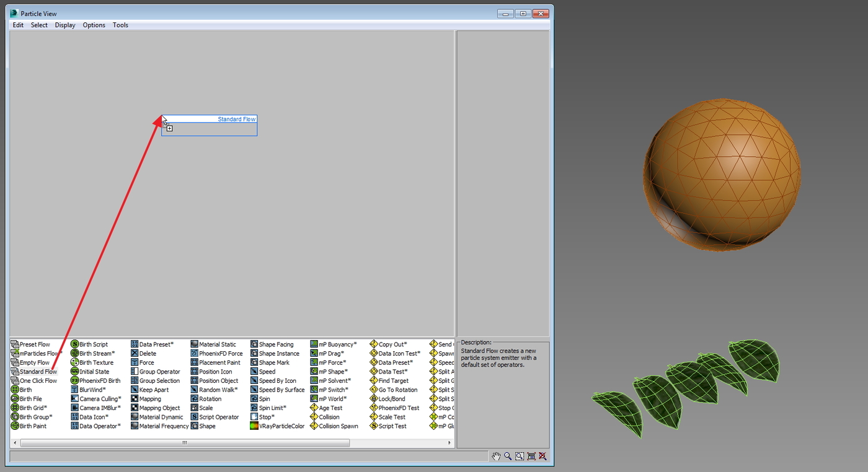
Task: Select the Spin operator
Action: pyautogui.click(x=260, y=399)
